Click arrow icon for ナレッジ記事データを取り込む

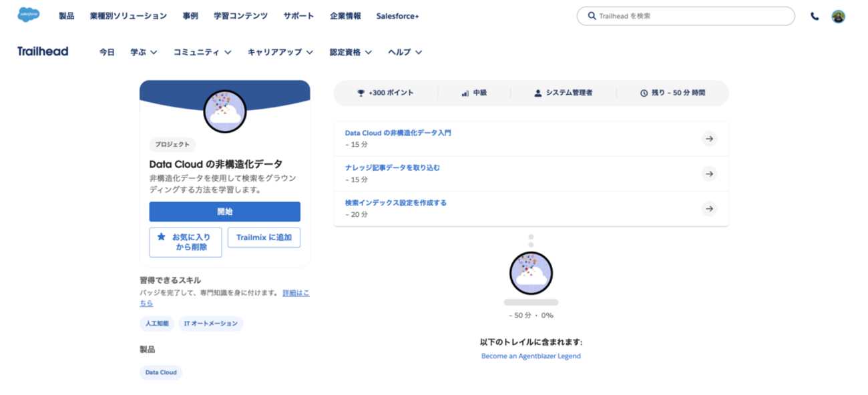(710, 173)
